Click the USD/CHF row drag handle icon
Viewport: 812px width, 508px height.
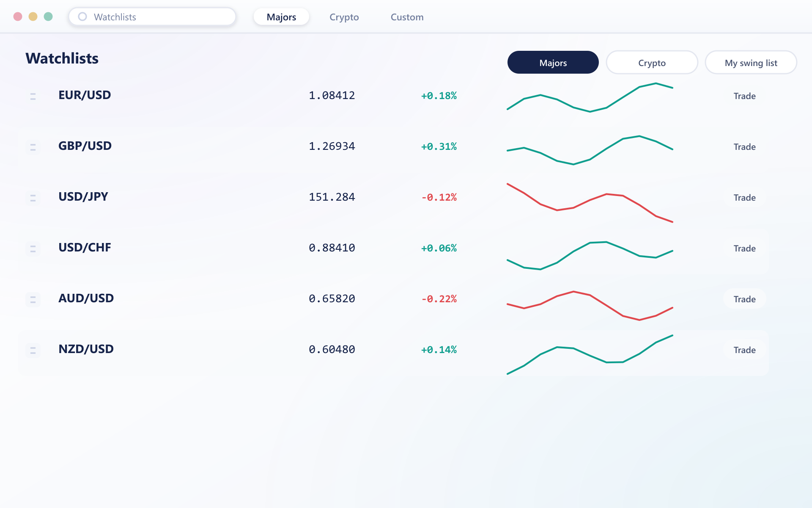[x=33, y=249]
